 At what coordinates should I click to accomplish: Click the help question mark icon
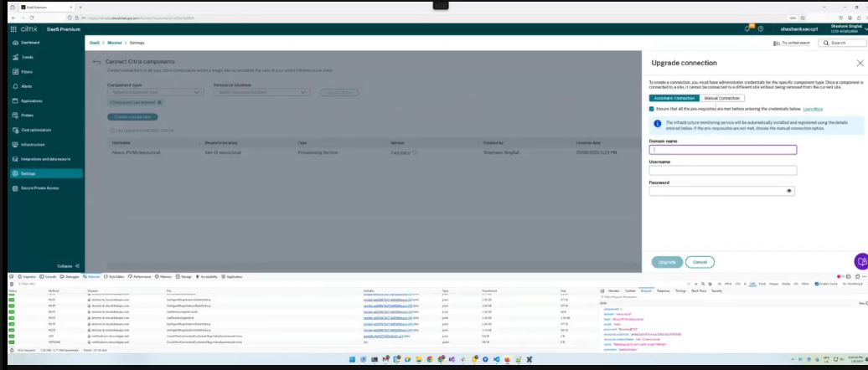762,28
